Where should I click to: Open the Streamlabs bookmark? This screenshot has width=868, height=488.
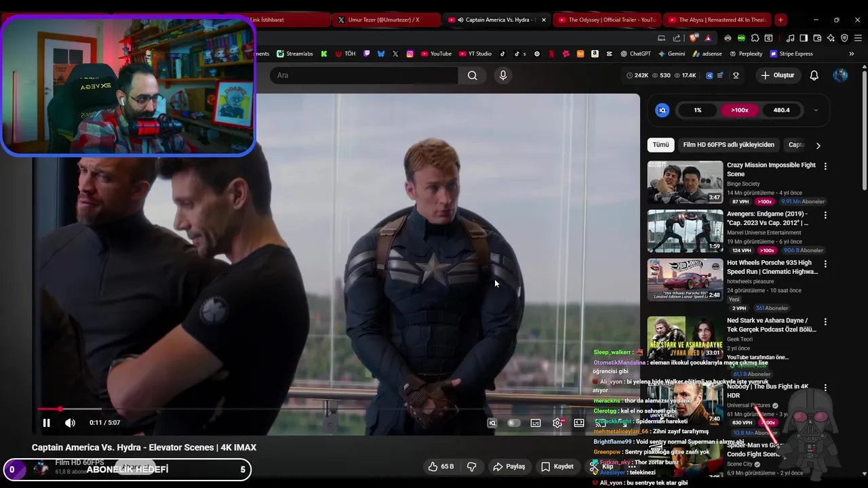(295, 54)
